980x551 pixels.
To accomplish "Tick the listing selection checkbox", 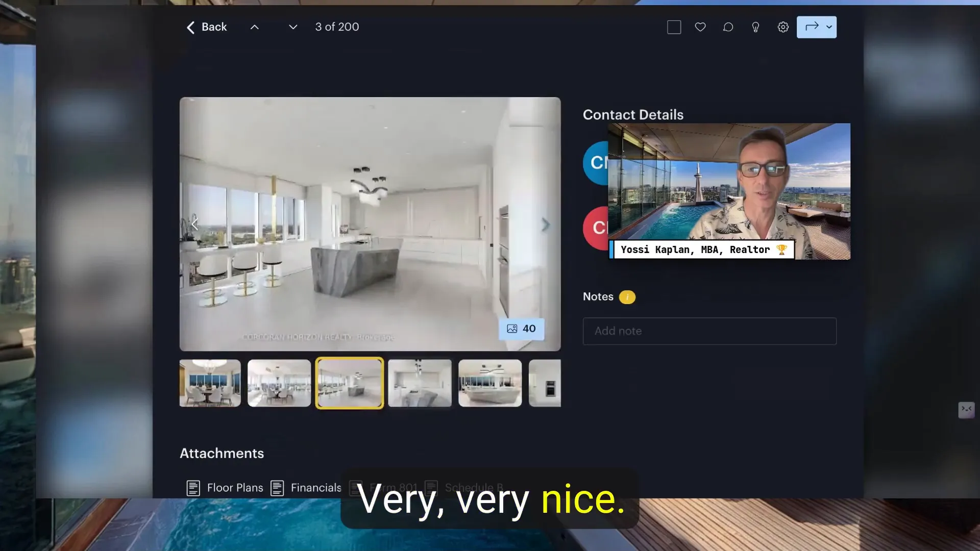I will [674, 27].
